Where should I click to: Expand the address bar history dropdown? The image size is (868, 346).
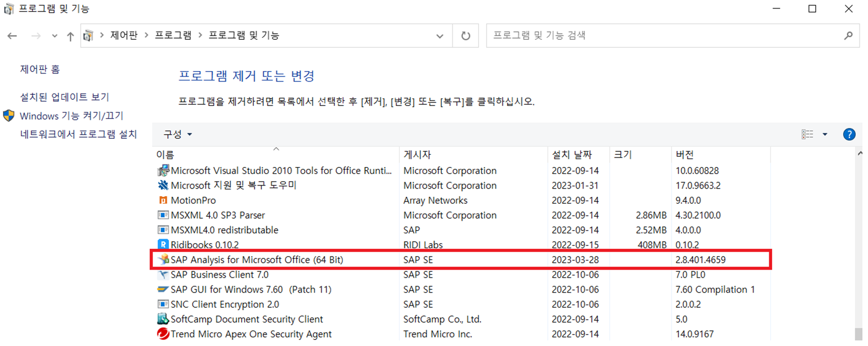tap(440, 36)
